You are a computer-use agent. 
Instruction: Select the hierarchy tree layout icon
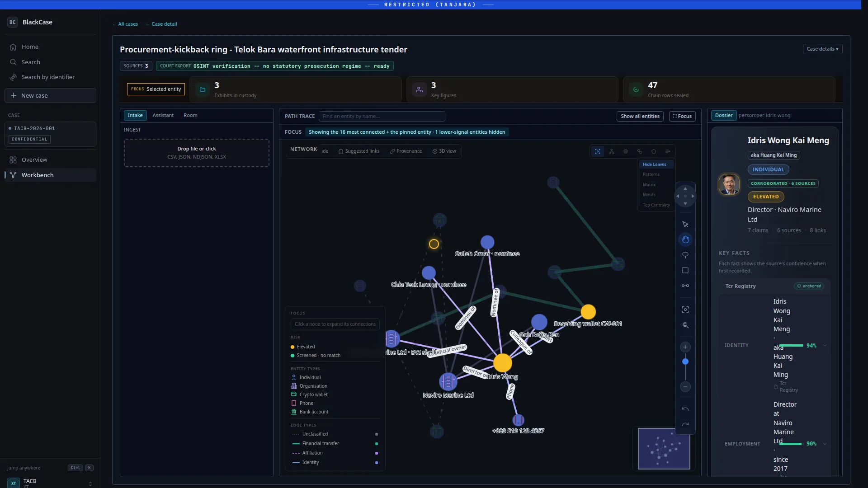[612, 151]
